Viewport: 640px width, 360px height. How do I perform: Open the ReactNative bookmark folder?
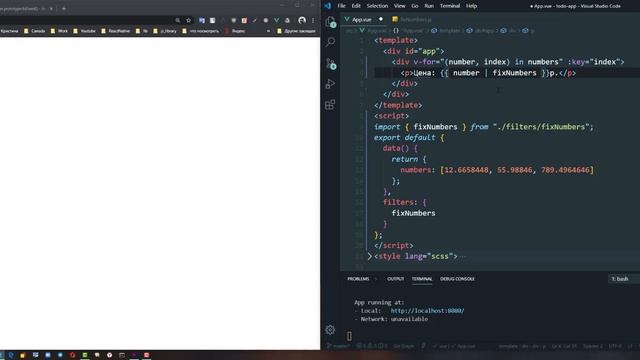click(x=116, y=31)
